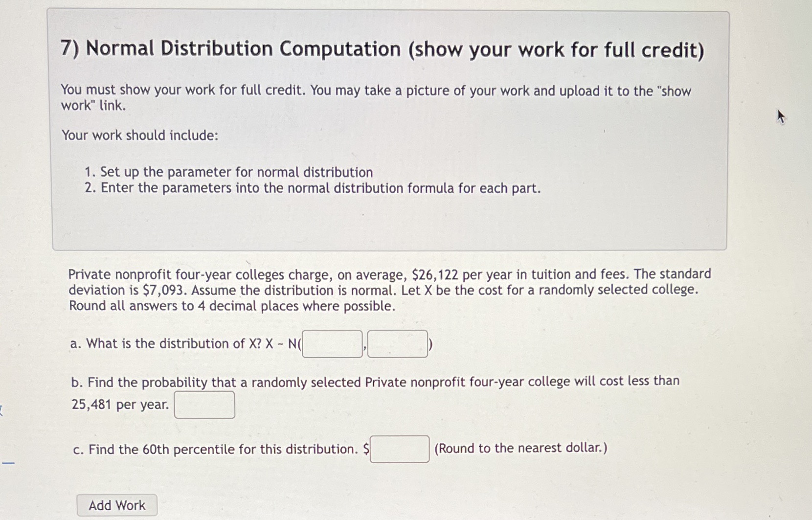Click part a question text

[186, 343]
